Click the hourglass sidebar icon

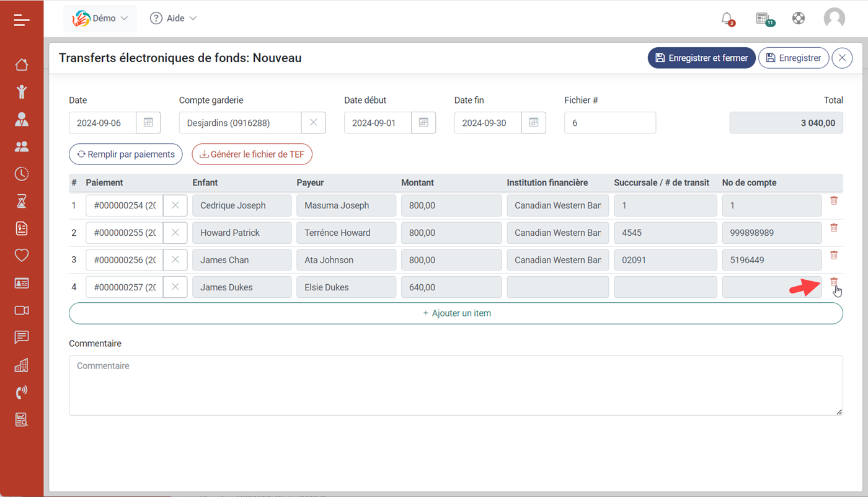(22, 201)
